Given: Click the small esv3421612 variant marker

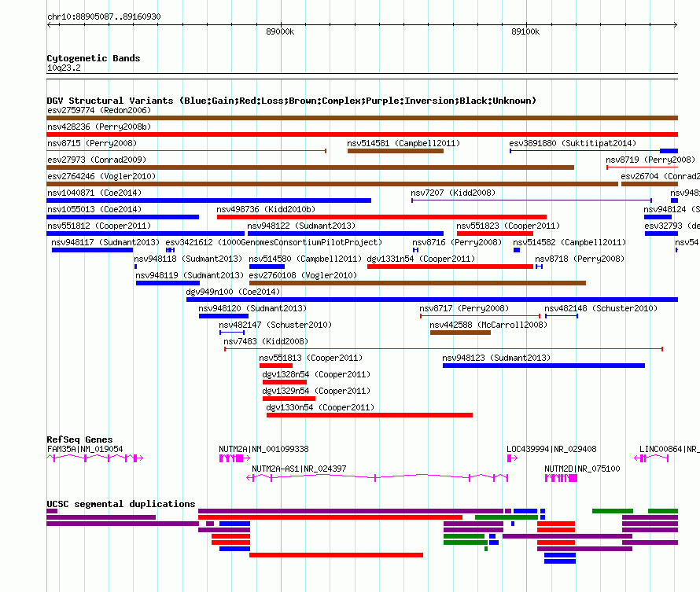Looking at the screenshot, I should click(170, 250).
